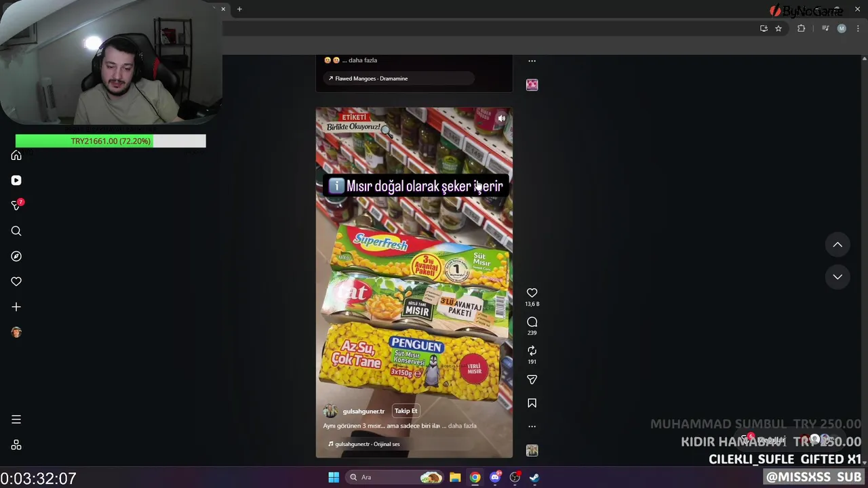Switch to Chrome from taskbar
Image resolution: width=868 pixels, height=488 pixels.
pos(475,477)
